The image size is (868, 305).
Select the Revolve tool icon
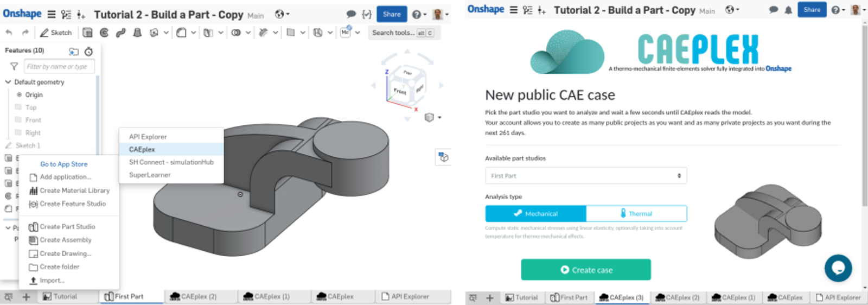tap(104, 33)
